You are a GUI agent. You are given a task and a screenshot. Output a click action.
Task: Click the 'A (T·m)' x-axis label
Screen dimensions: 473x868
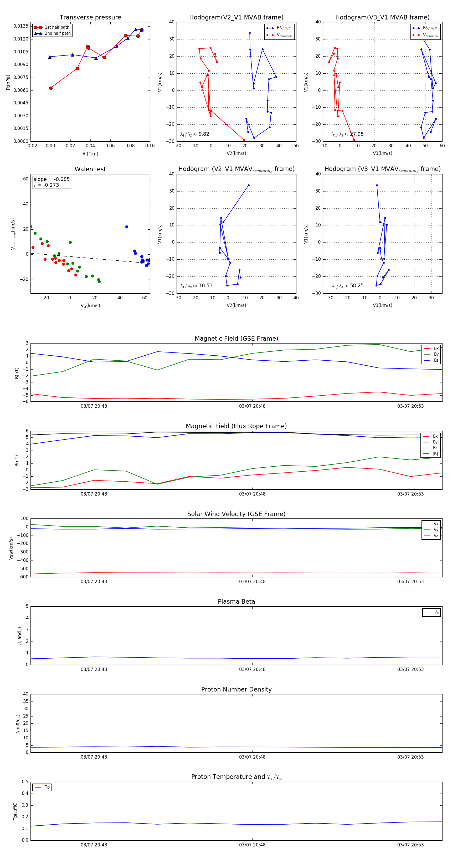tap(90, 154)
